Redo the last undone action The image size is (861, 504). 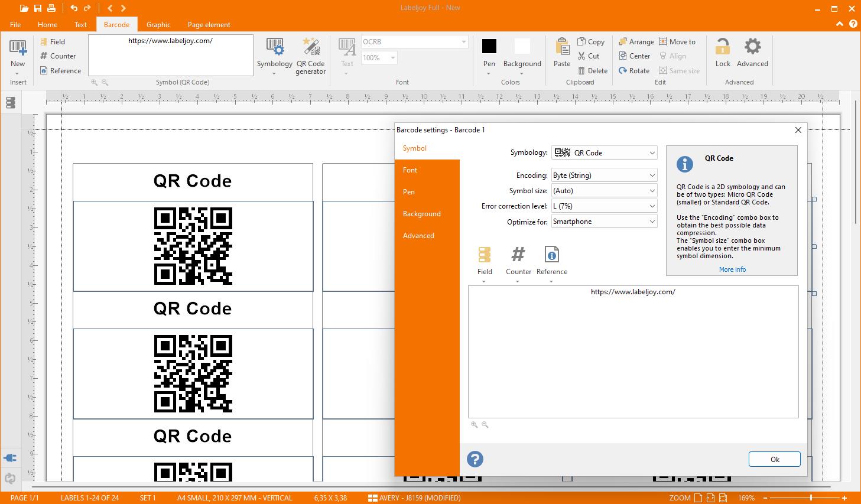point(87,8)
